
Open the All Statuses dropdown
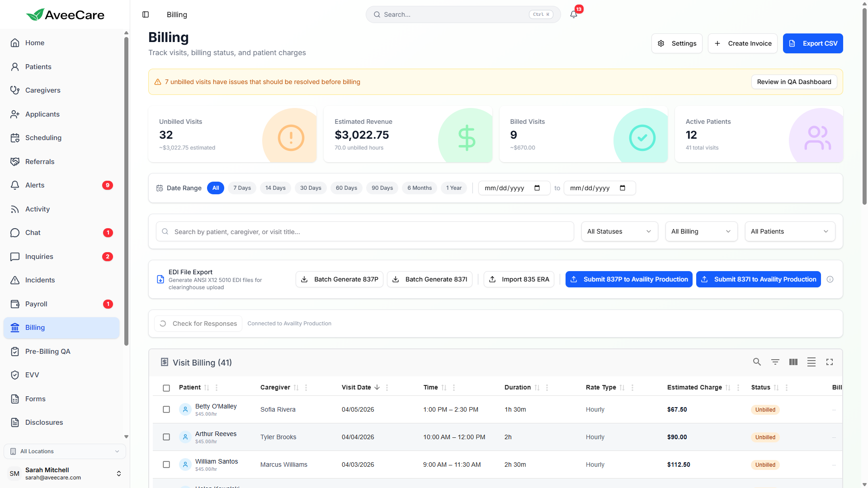click(619, 231)
